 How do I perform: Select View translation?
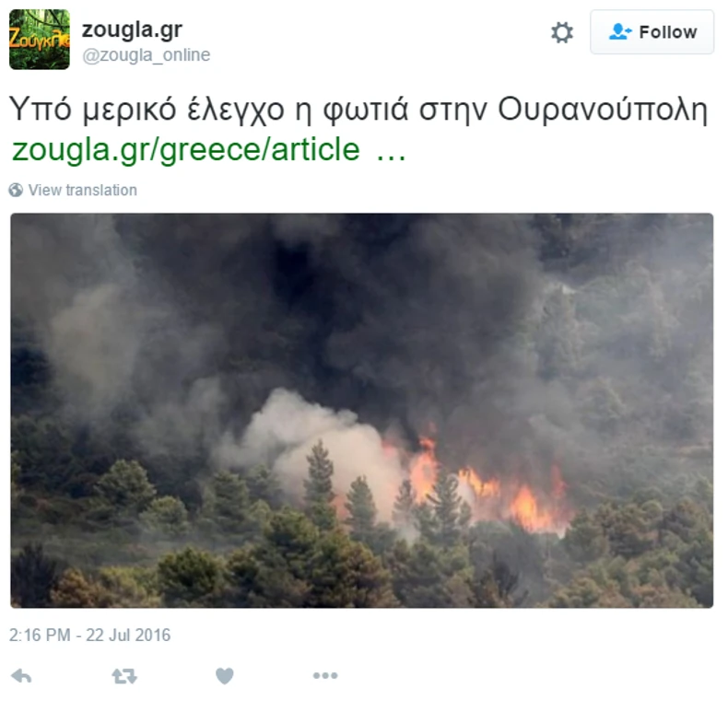coord(83,190)
